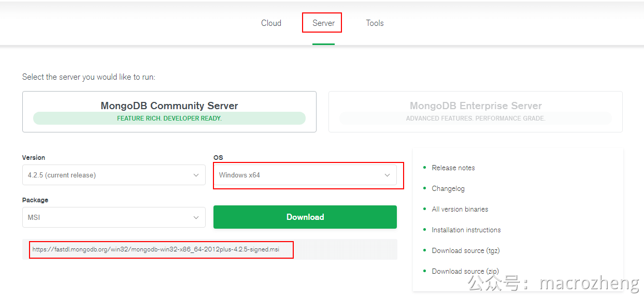Image resolution: width=644 pixels, height=298 pixels.
Task: Open the Package dropdown showing MSI
Action: pyautogui.click(x=114, y=217)
